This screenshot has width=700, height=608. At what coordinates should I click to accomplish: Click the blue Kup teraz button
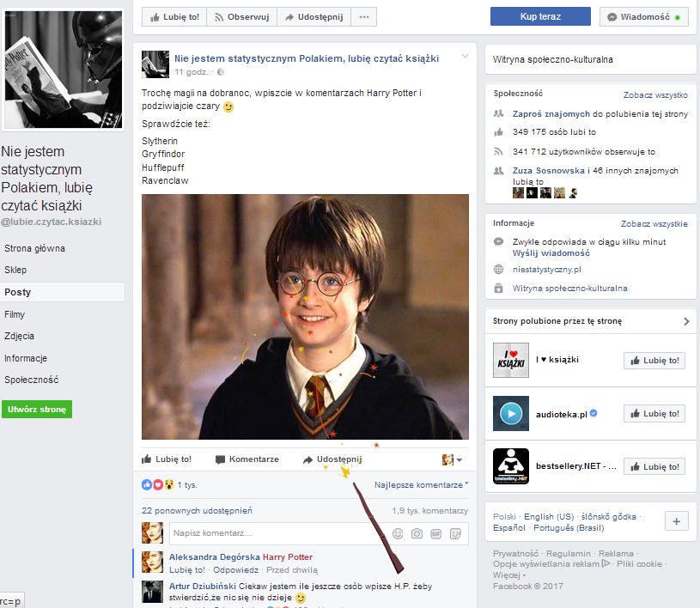click(540, 16)
